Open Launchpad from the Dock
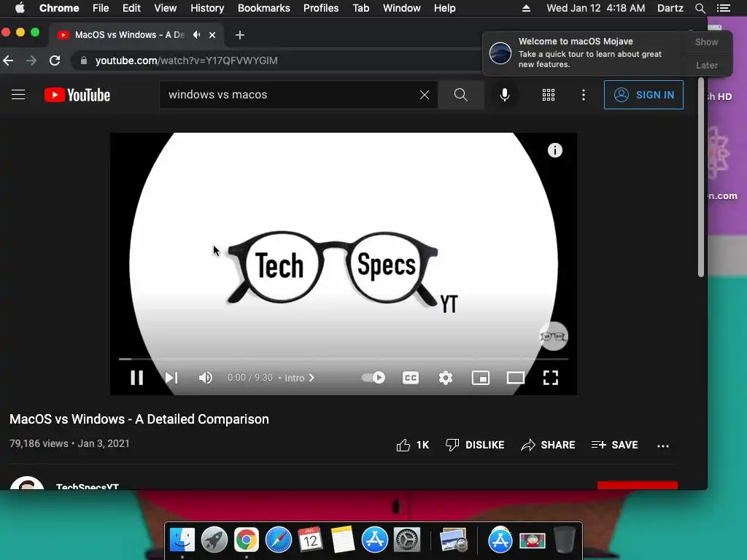747x560 pixels. [x=214, y=540]
